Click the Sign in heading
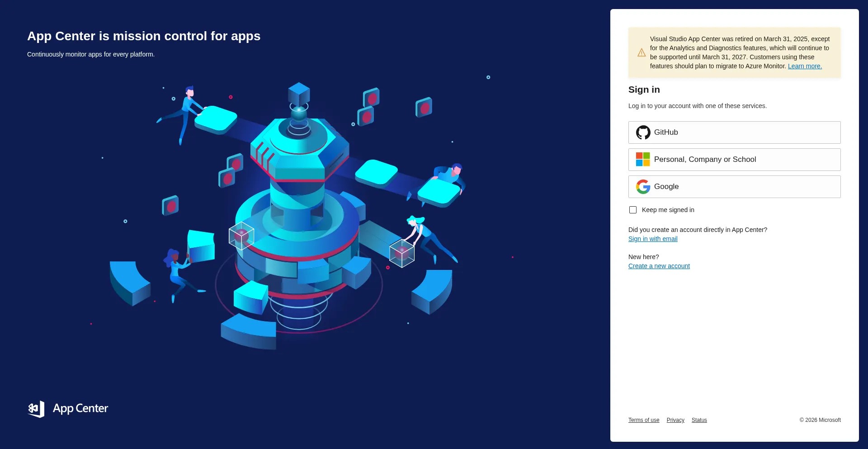 click(644, 90)
